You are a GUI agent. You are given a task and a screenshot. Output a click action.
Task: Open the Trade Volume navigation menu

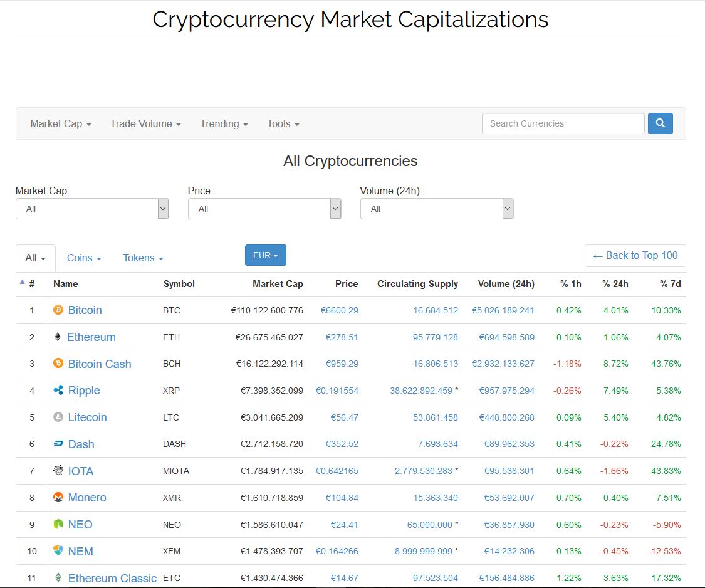click(x=145, y=123)
